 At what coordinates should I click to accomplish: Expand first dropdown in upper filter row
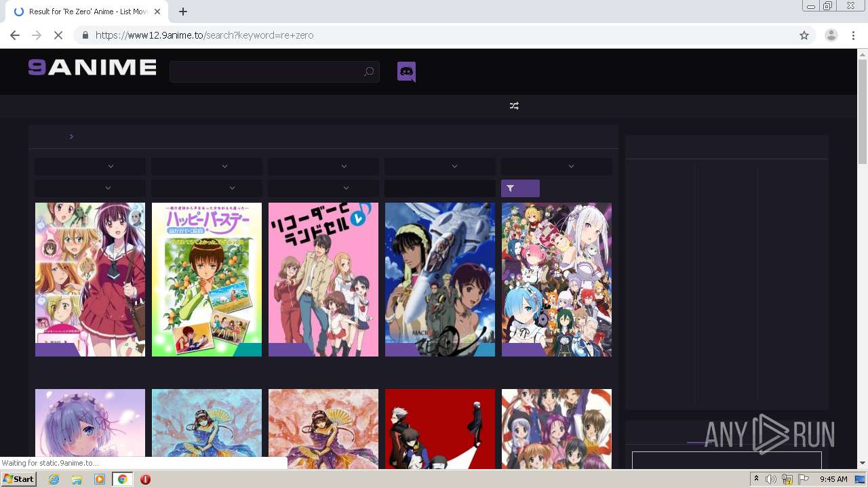click(90, 166)
